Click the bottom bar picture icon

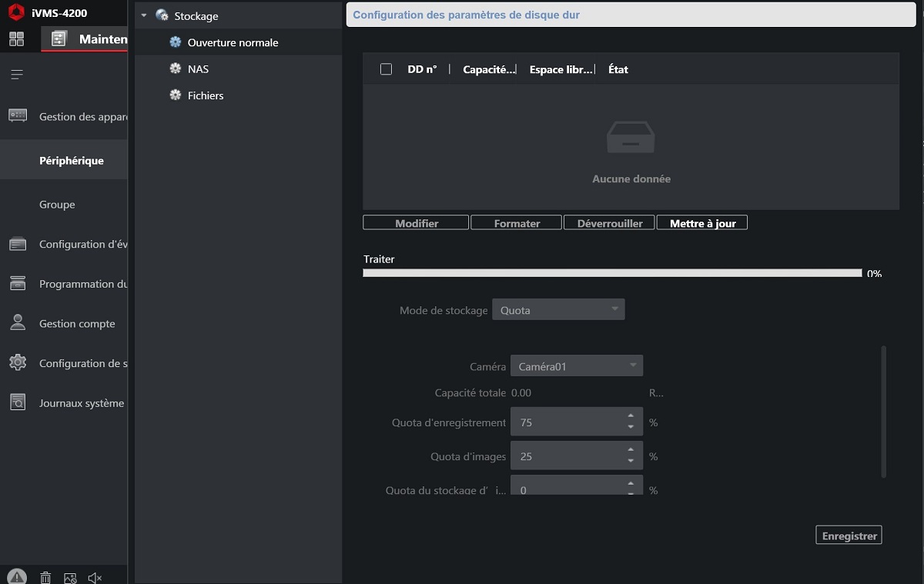coord(70,578)
